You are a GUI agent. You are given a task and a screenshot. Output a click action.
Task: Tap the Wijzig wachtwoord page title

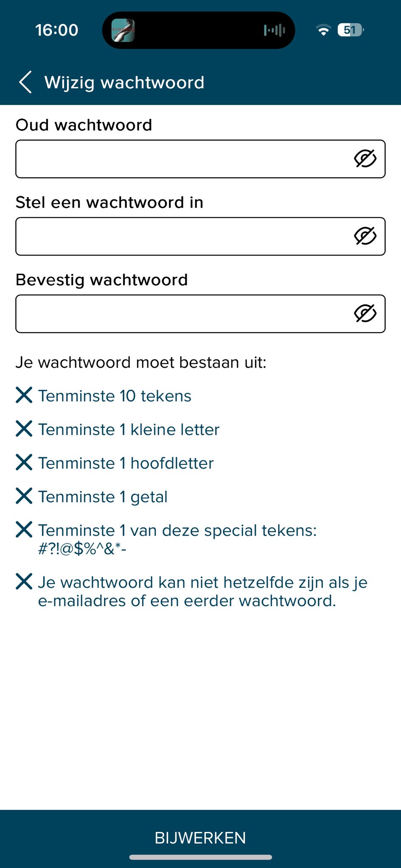(124, 82)
